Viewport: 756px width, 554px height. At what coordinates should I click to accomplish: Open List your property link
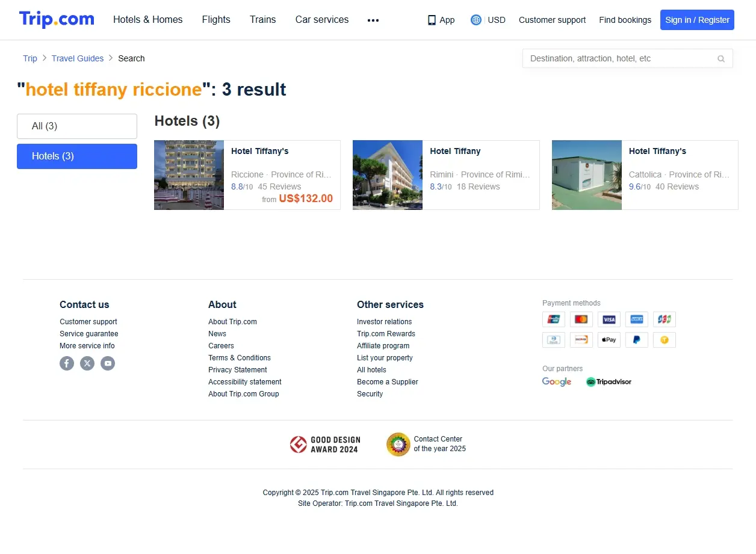[x=385, y=358]
